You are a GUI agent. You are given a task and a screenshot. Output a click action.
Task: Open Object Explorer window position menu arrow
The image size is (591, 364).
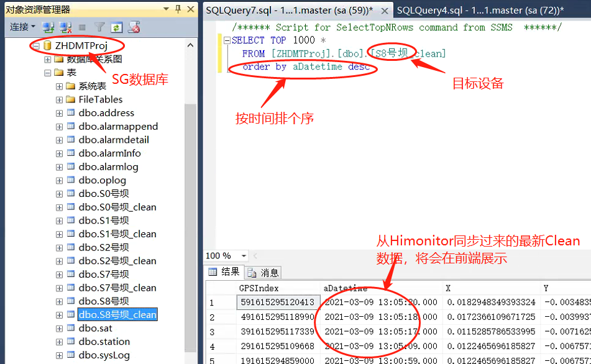[x=166, y=9]
